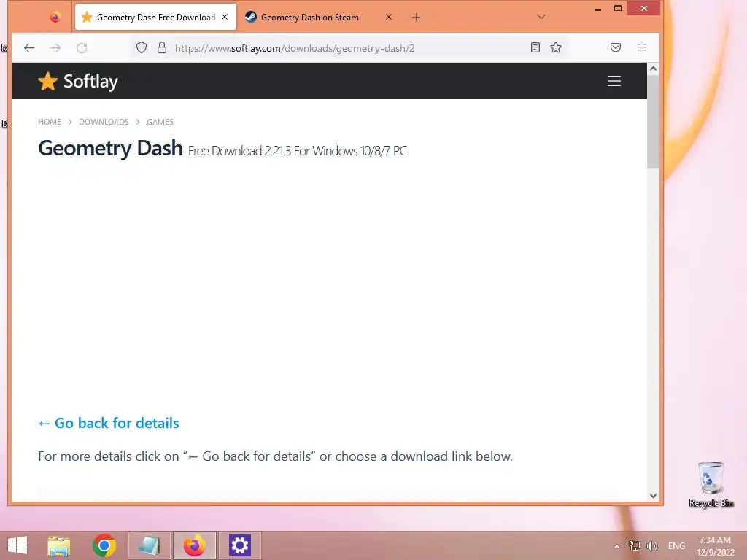Select Recycle Bin desktop icon
Screen dimensions: 747x560
click(711, 484)
